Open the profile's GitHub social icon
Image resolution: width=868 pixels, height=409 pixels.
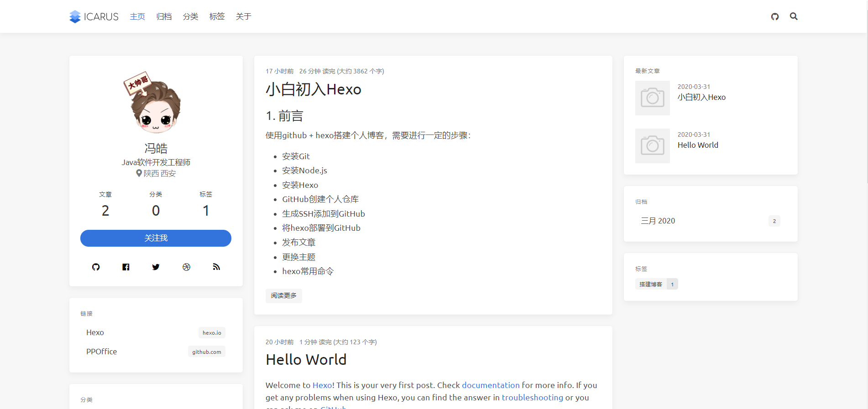pyautogui.click(x=96, y=267)
